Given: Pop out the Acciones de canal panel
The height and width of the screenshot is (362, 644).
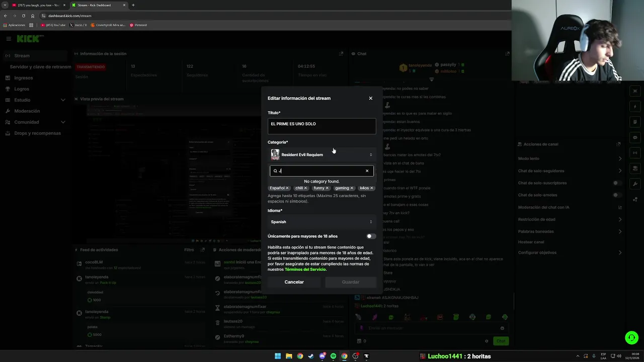Looking at the screenshot, I should tap(619, 144).
